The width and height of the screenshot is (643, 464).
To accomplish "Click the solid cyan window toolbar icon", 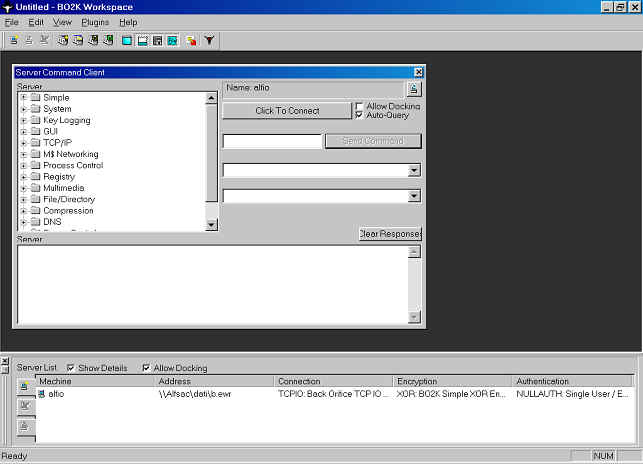I will tap(127, 41).
